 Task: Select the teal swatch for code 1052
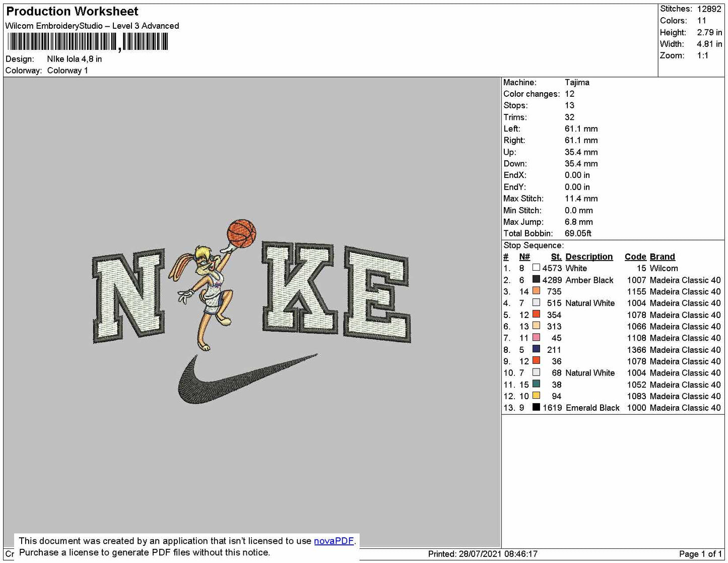click(536, 384)
